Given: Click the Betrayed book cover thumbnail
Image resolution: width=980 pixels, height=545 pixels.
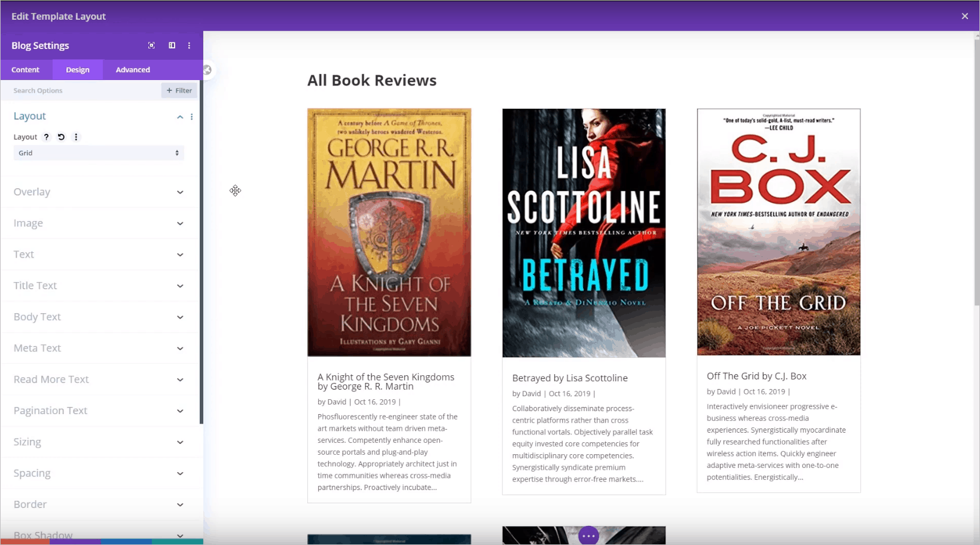Looking at the screenshot, I should point(584,233).
